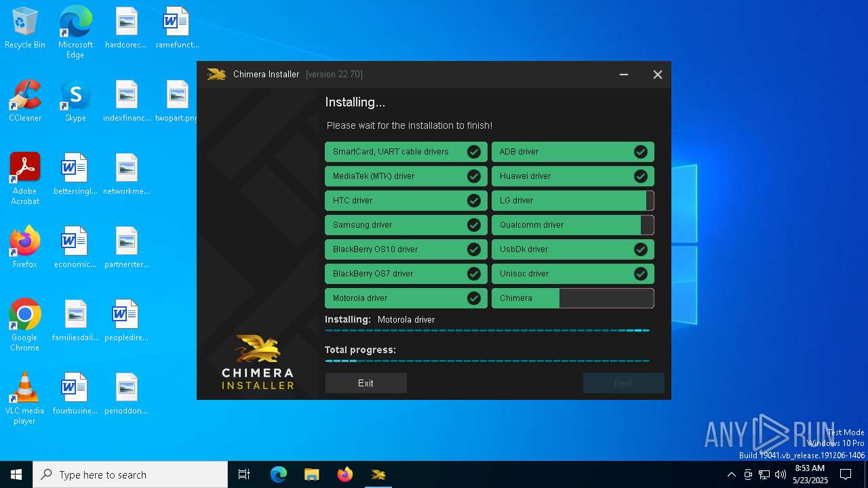Open Microsoft Edge desktop shortcut
The height and width of the screenshot is (488, 868).
(x=75, y=32)
